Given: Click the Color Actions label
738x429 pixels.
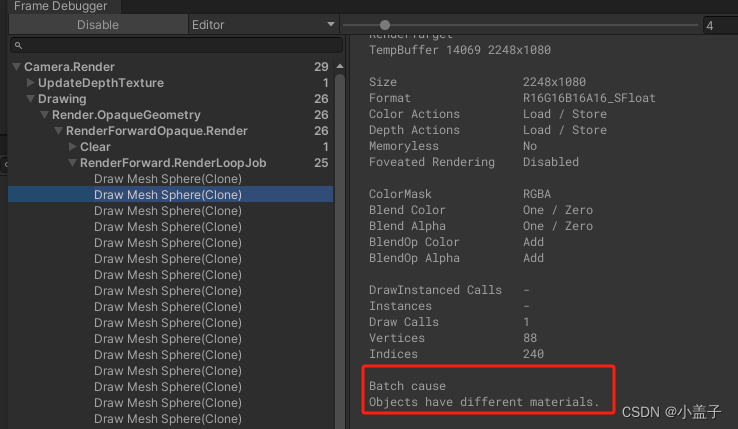Looking at the screenshot, I should 414,114.
